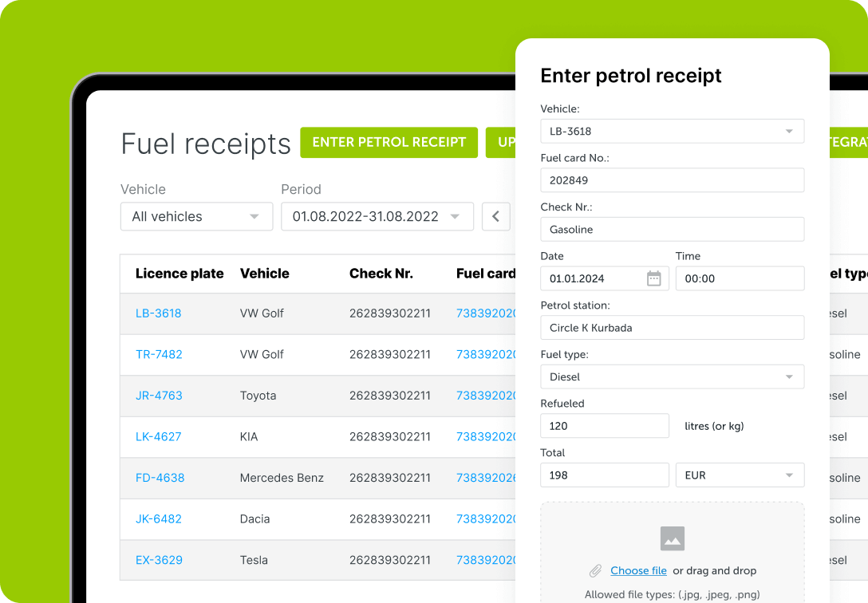Viewport: 868px width, 603px height.
Task: Click check number in the Tesla row
Action: (x=389, y=560)
